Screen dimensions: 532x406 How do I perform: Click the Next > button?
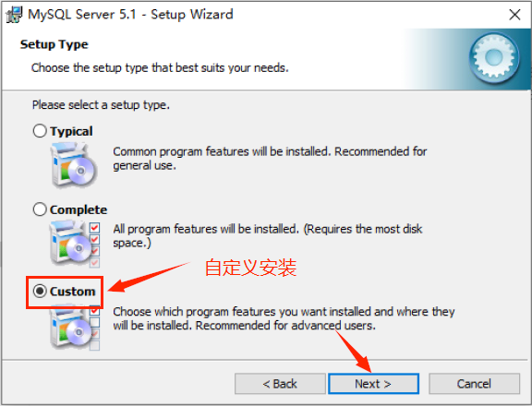(373, 384)
